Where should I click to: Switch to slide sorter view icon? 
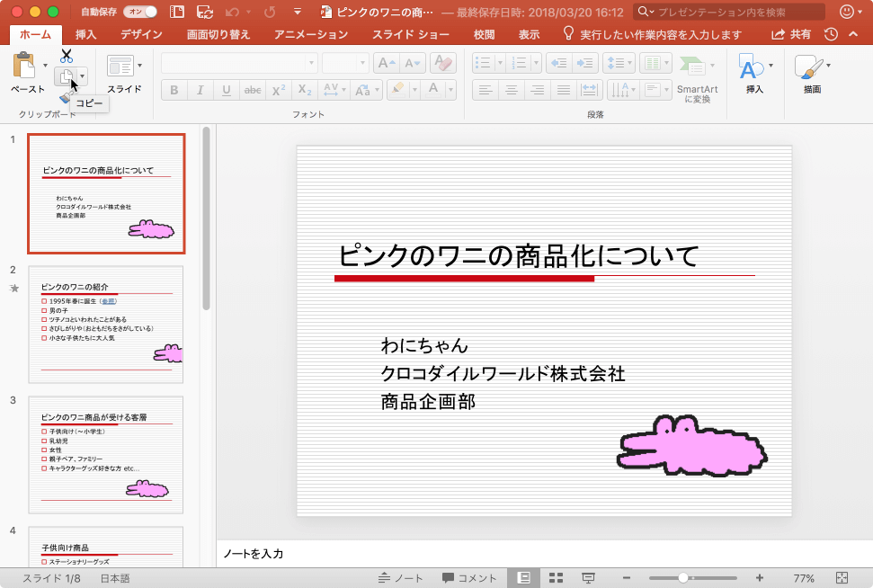[556, 578]
